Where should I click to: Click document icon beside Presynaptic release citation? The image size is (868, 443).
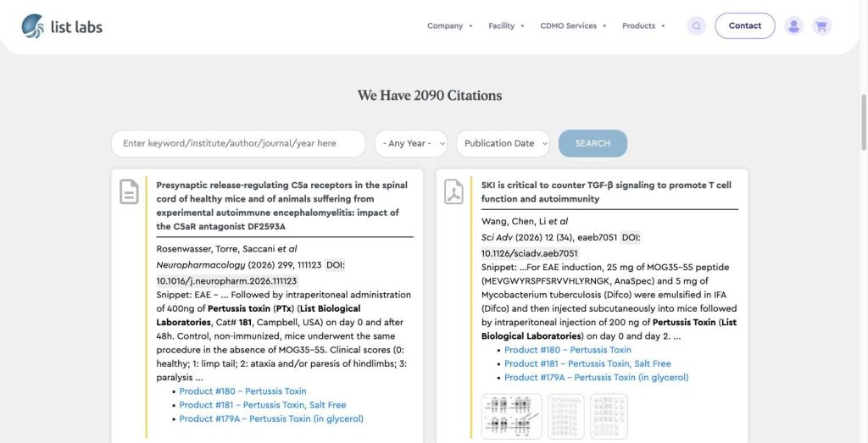(129, 191)
